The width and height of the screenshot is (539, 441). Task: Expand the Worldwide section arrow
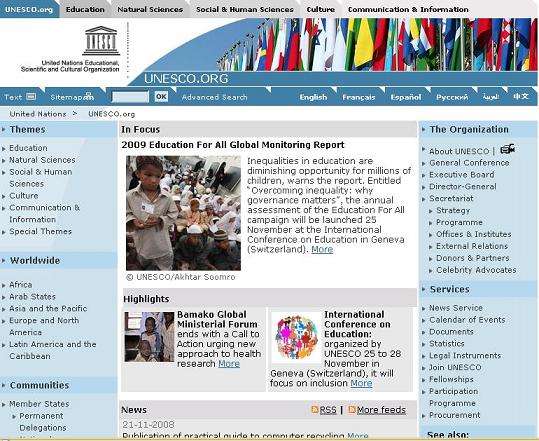(3, 261)
